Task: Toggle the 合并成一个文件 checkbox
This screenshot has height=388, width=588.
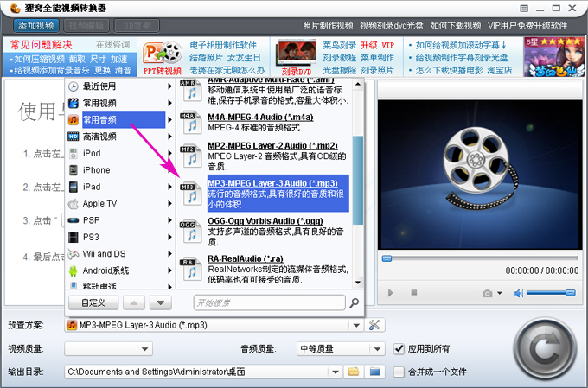Action: coord(399,372)
